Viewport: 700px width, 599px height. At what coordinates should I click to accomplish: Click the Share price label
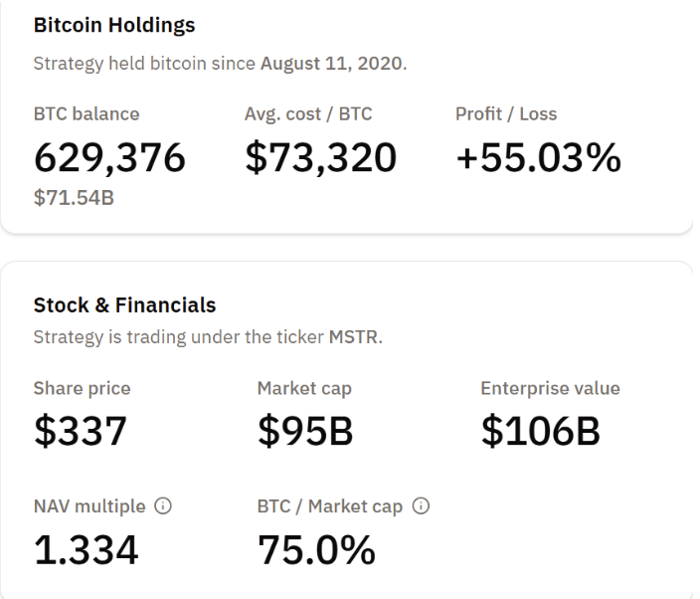click(82, 388)
